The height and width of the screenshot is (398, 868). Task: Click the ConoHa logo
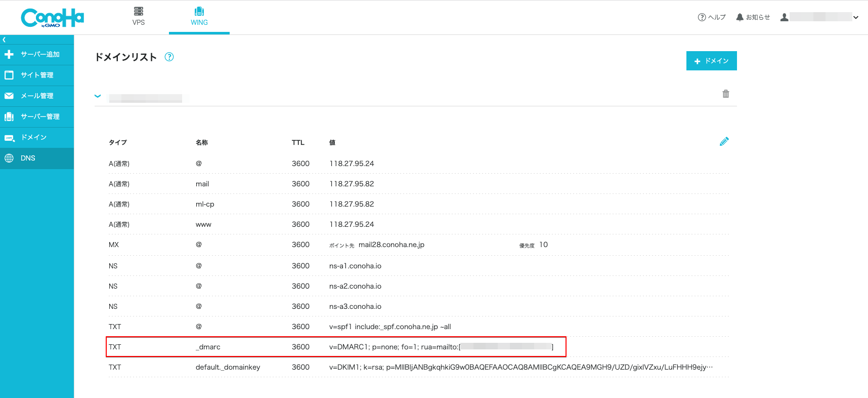pyautogui.click(x=52, y=18)
